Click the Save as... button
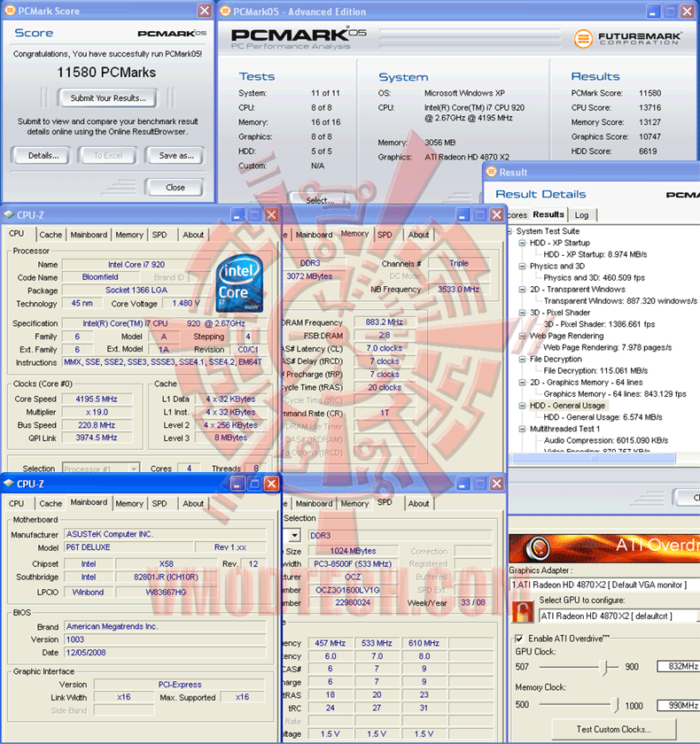The image size is (700, 744). point(176,156)
